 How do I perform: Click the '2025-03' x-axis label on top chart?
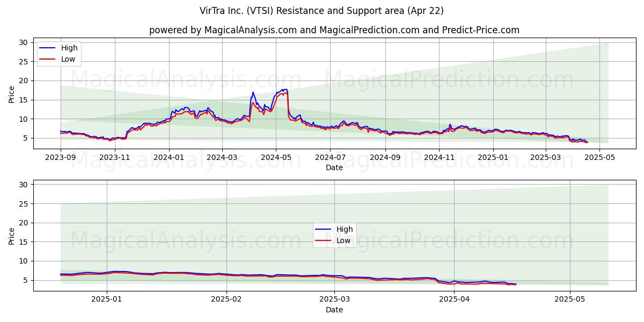pos(545,158)
